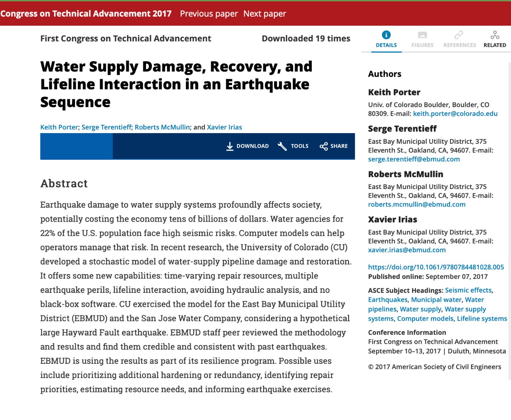Select the wrench TOOLS icon

(282, 146)
